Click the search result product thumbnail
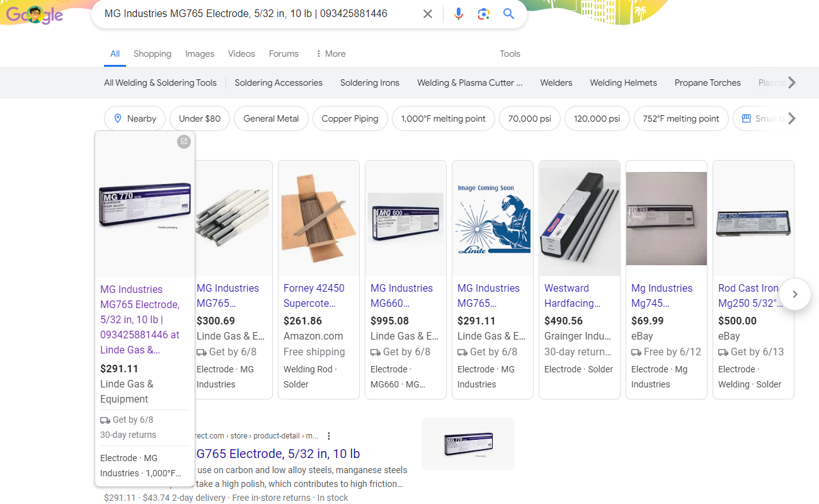819x504 pixels. 468,444
